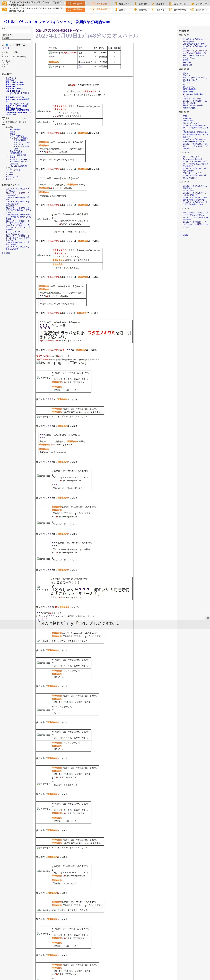Image resolution: width=210 pixels, height=980 pixels.
Task: Focus the 検索 keyword input field
Action: coord(16,32)
